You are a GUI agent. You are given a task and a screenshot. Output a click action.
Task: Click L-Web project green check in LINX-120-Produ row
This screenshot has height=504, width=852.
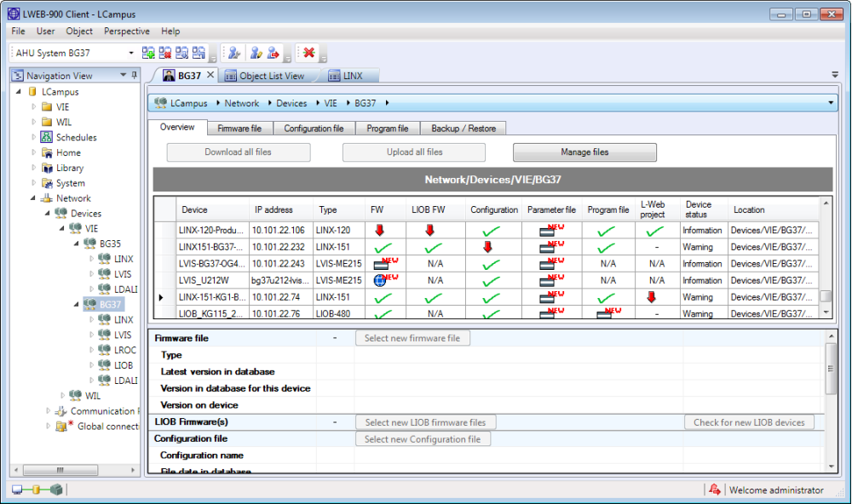(x=654, y=231)
